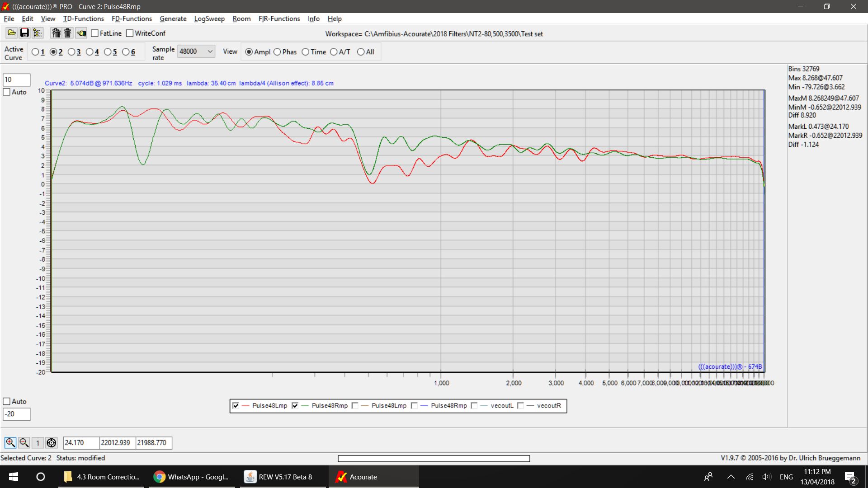Enable the WriteConf checkbox
Image resolution: width=868 pixels, height=488 pixels.
pyautogui.click(x=130, y=33)
